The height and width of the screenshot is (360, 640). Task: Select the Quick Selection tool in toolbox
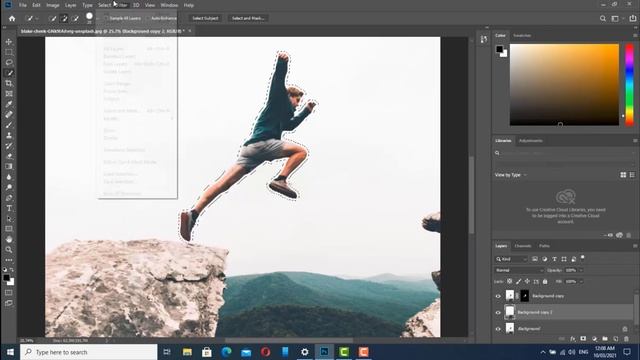click(x=9, y=73)
